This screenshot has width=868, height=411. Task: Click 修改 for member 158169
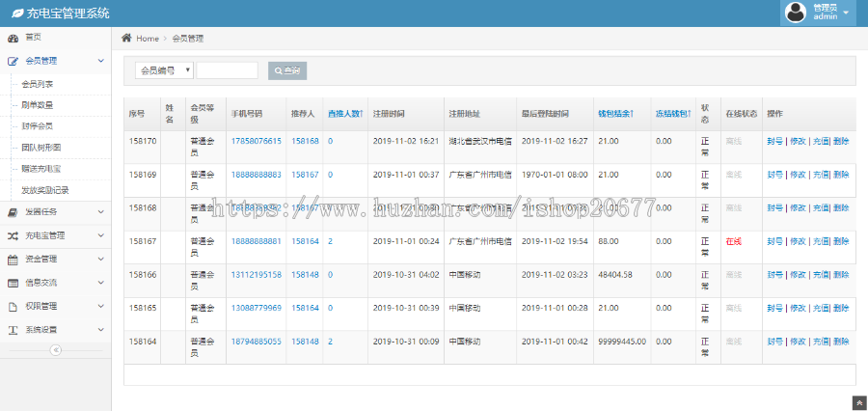click(798, 175)
